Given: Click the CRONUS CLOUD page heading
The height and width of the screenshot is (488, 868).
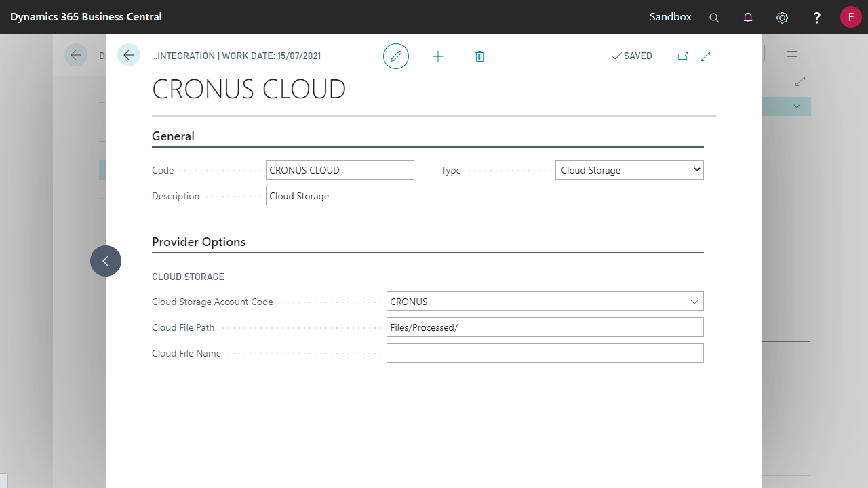Looking at the screenshot, I should tap(249, 89).
